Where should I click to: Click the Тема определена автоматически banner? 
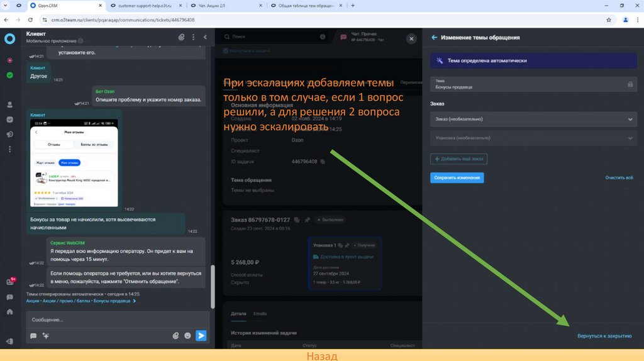[x=533, y=61]
